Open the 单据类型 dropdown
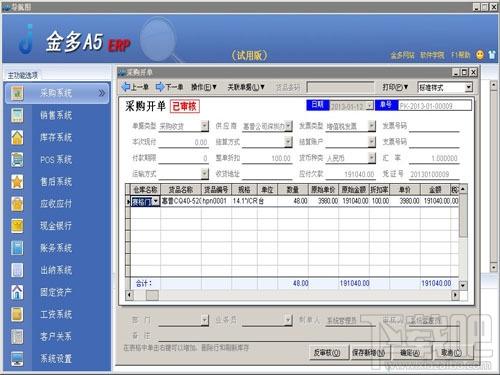Viewport: 500px width, 375px height. (x=205, y=126)
